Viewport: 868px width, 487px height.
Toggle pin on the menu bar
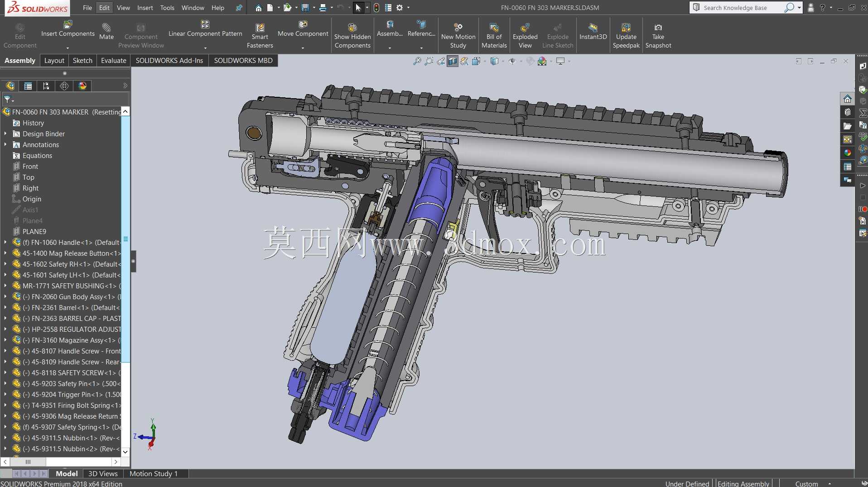click(239, 8)
